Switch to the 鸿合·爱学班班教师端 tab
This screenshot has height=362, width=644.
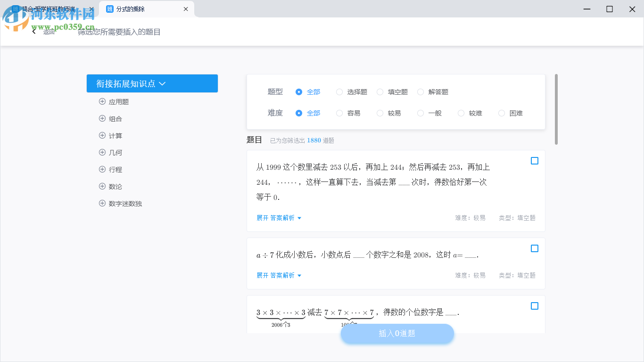point(47,8)
